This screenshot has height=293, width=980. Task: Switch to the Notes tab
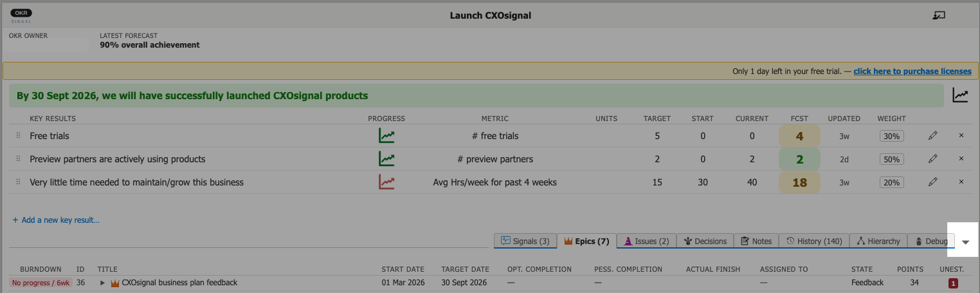[756, 241]
